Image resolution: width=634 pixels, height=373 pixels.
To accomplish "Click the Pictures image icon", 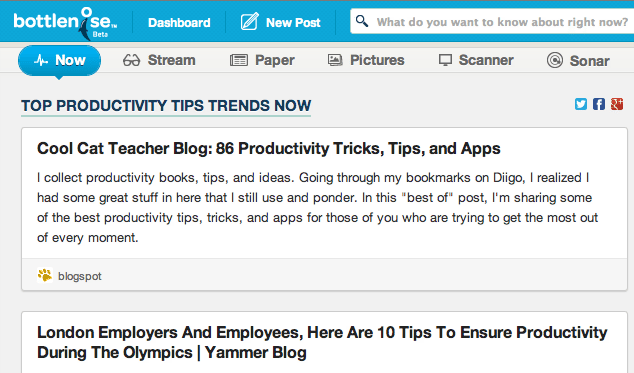I will point(335,60).
